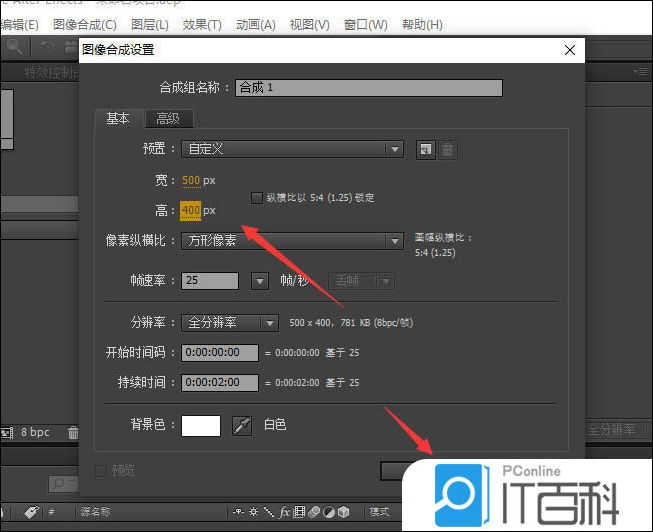Open the 图像合成(C) menu
The width and height of the screenshot is (653, 532).
84,24
